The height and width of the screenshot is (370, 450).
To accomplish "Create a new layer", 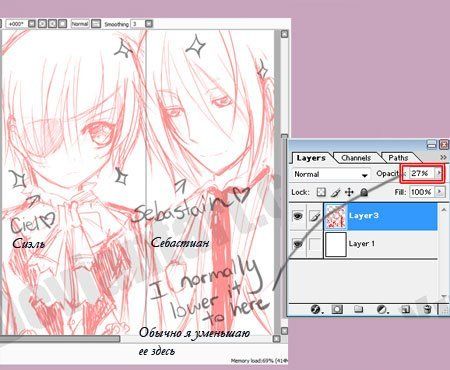I will 405,309.
